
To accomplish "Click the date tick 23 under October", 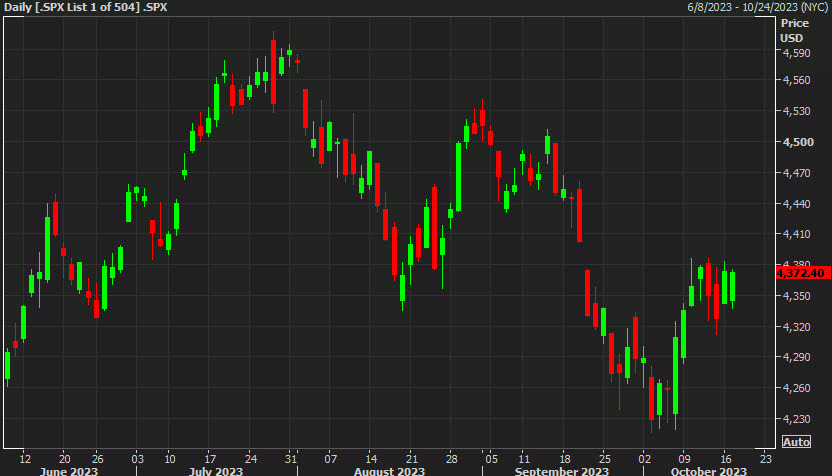I will (765, 459).
